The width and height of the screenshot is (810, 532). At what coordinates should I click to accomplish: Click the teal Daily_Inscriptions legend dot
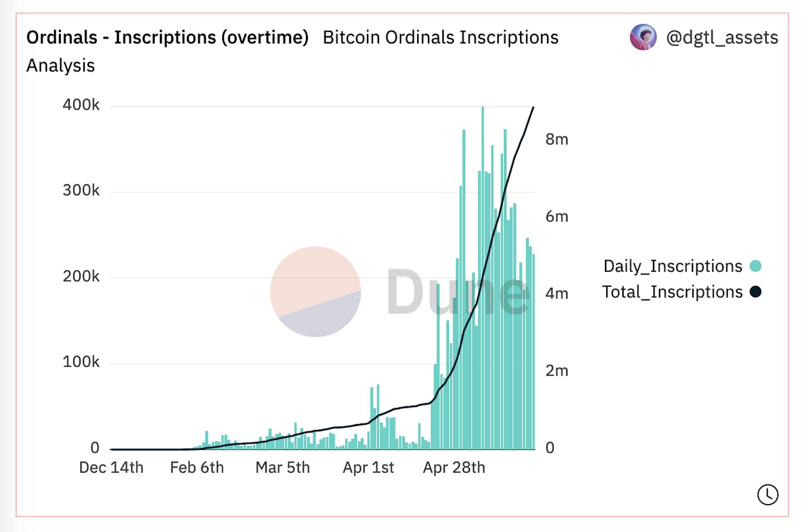pyautogui.click(x=756, y=266)
